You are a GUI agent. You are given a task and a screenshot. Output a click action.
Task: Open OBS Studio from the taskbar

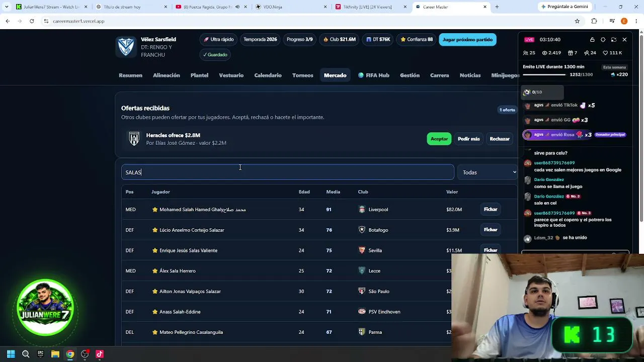pos(85,354)
